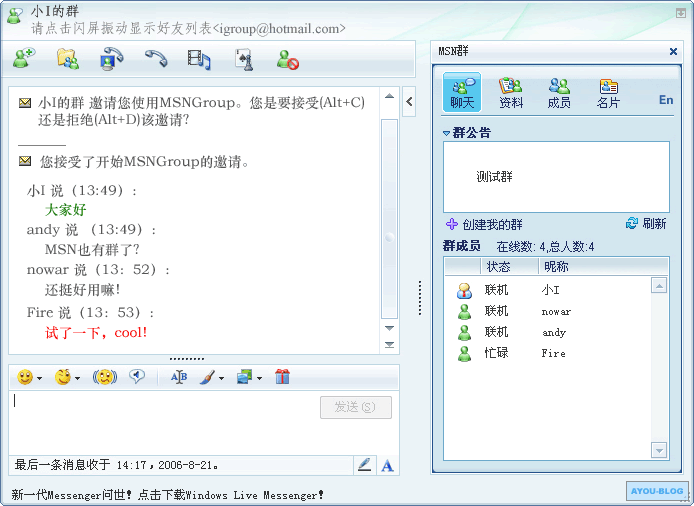Switch to the 名片 tab
Screen dimensions: 694x506
click(x=608, y=93)
